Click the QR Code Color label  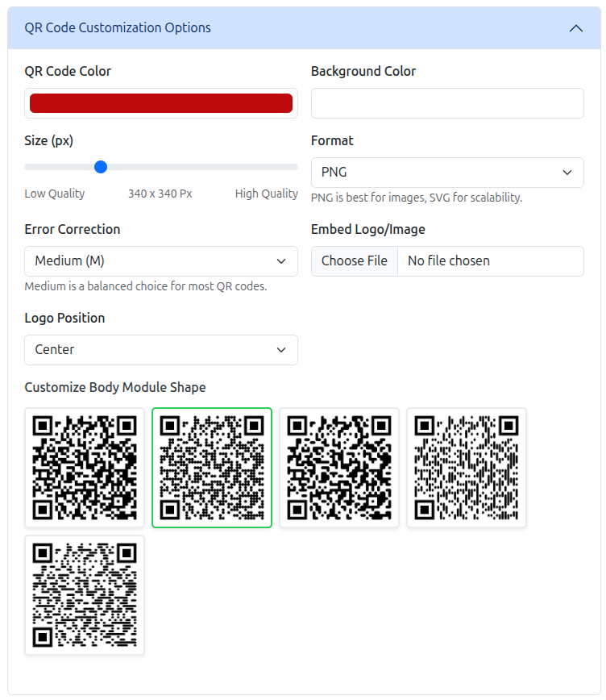pos(68,71)
